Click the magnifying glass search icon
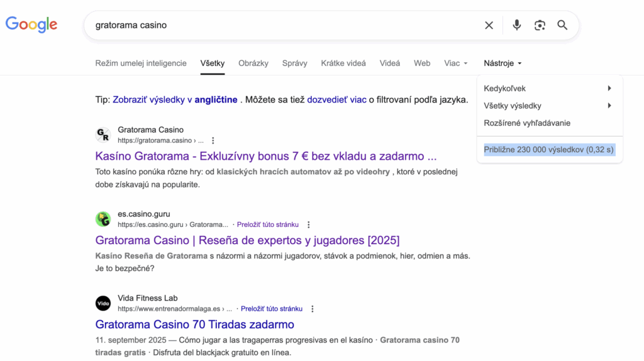 [562, 25]
